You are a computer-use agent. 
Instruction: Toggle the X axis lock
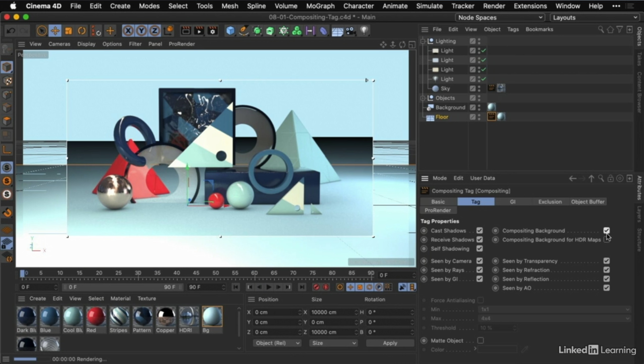(128, 31)
